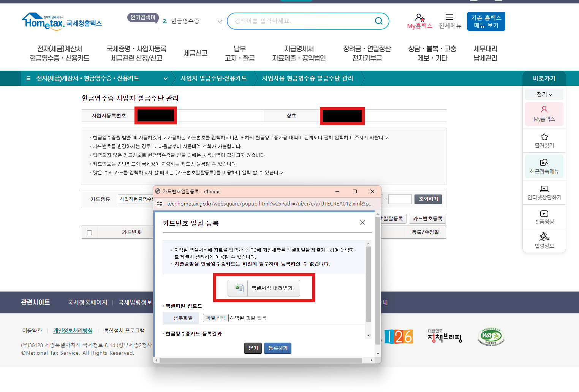
Task: Open 인터넷상담하기 shortcut
Action: 544,193
